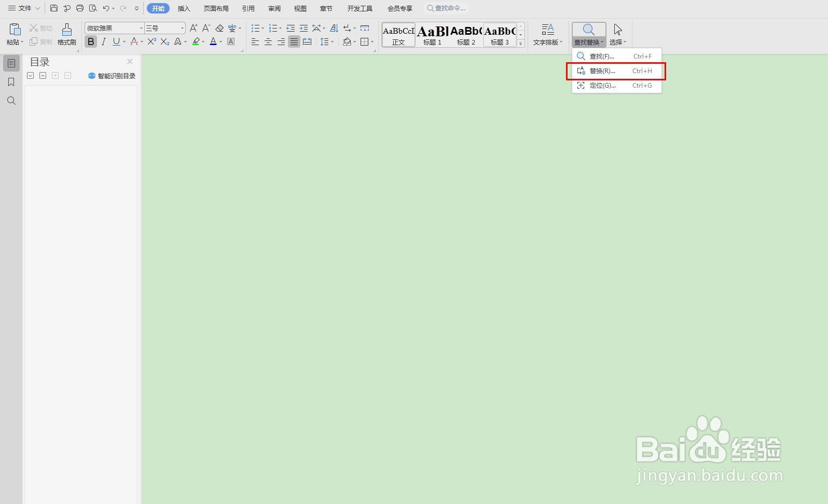
Task: Open the 文件 menu dropdown arrow
Action: 37,8
